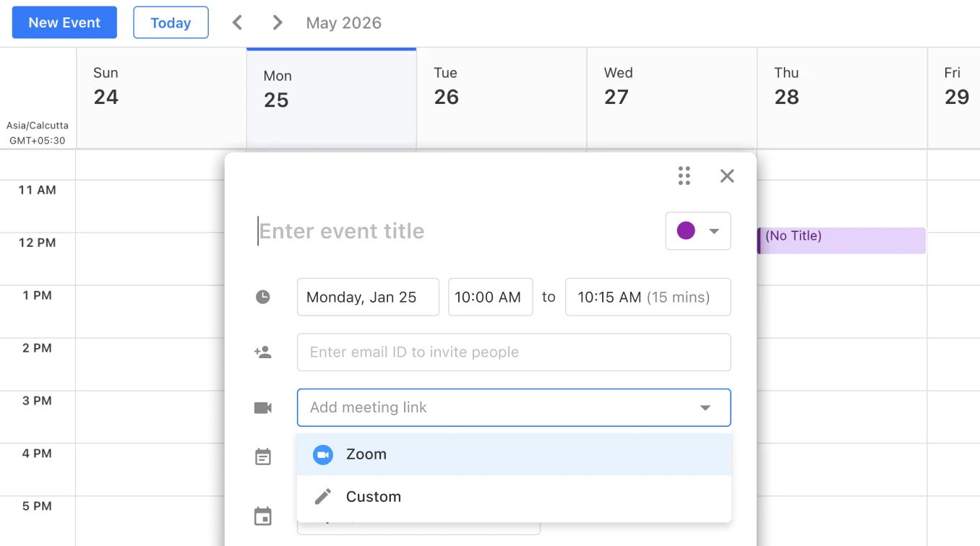Collapse the Add meeting link dropdown arrow
980x546 pixels.
(705, 408)
